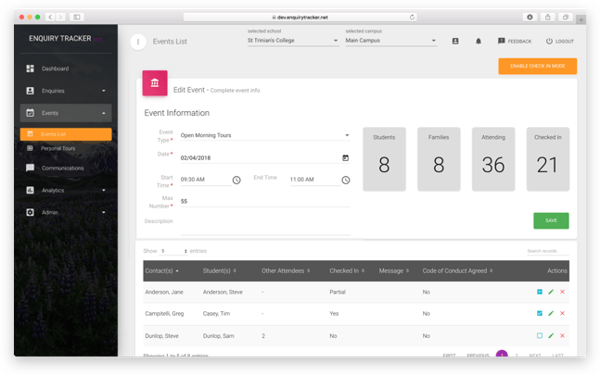Image resolution: width=600 pixels, height=375 pixels.
Task: Open the End Time clock picker
Action: pyautogui.click(x=346, y=180)
